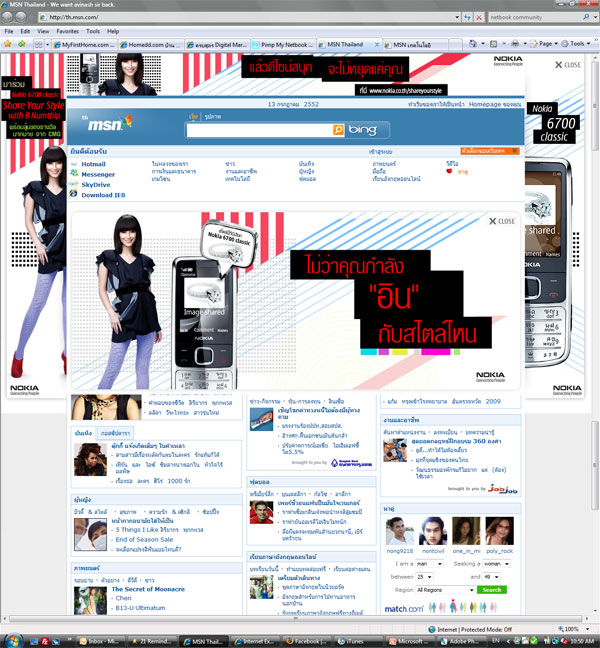Image resolution: width=600 pixels, height=648 pixels.
Task: Open the Messenger link
Action: pyautogui.click(x=98, y=174)
